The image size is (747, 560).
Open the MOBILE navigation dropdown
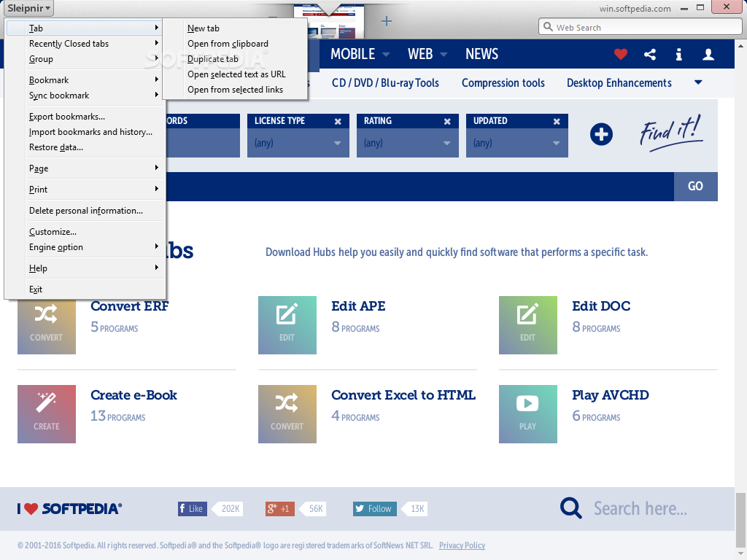point(360,54)
